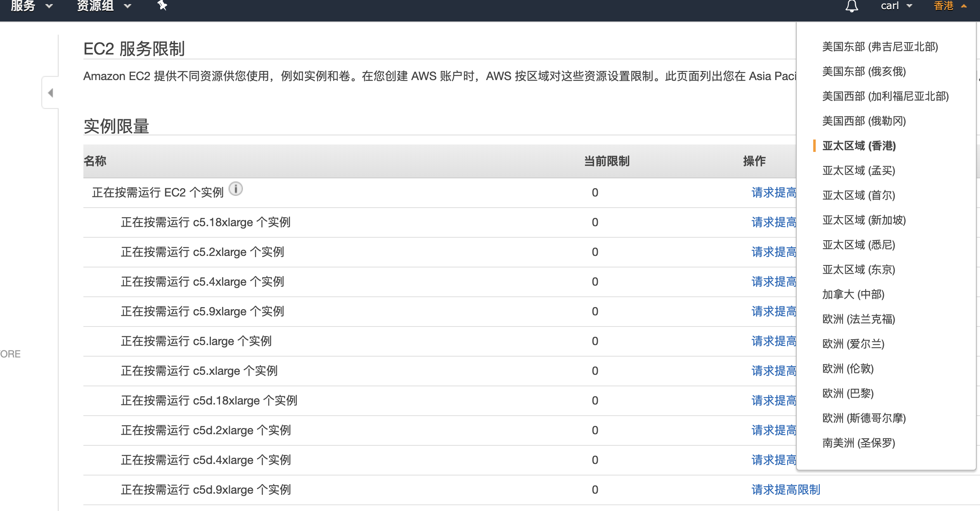The height and width of the screenshot is (511, 980).
Task: Collapse sidebar using left triangle arrow
Action: tap(50, 93)
